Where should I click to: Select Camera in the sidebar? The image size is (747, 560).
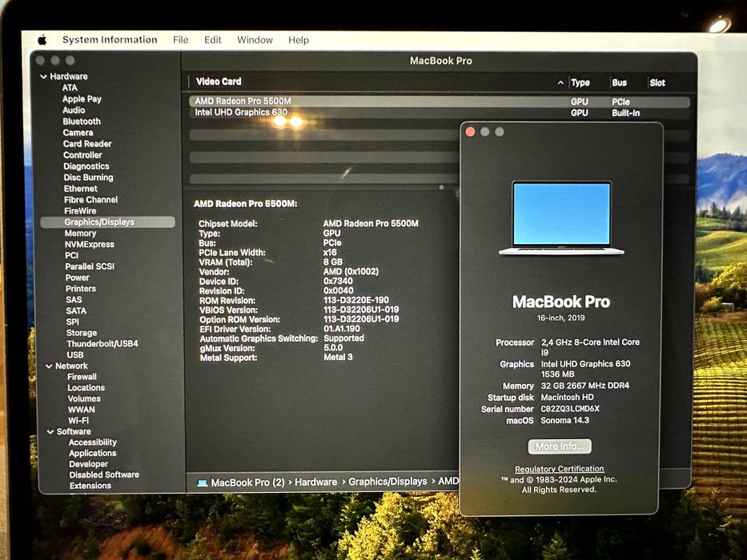[78, 133]
